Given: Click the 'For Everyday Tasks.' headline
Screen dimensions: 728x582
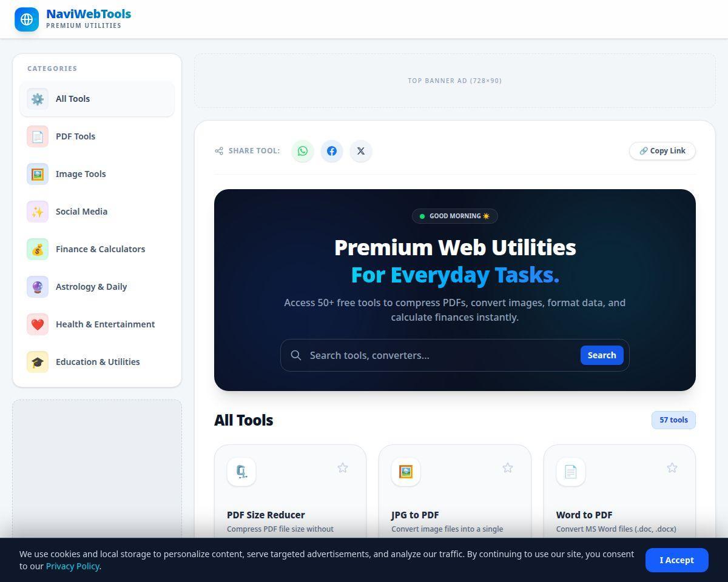Looking at the screenshot, I should [455, 275].
